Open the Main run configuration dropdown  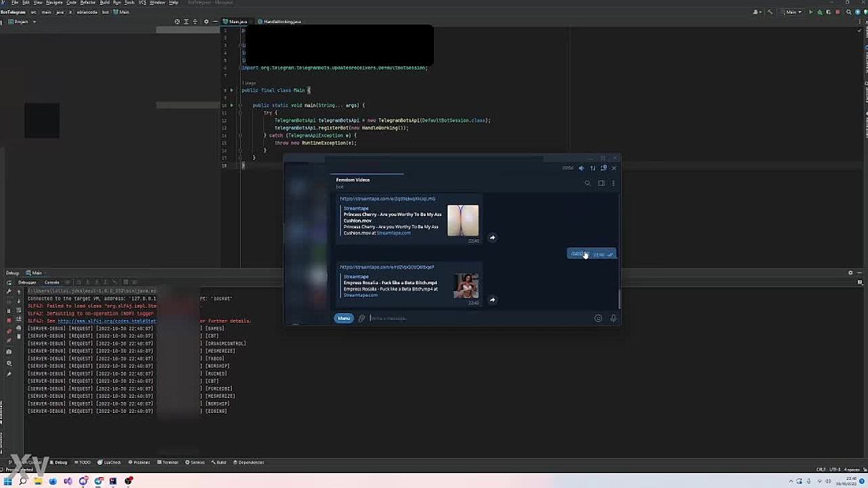(x=792, y=12)
